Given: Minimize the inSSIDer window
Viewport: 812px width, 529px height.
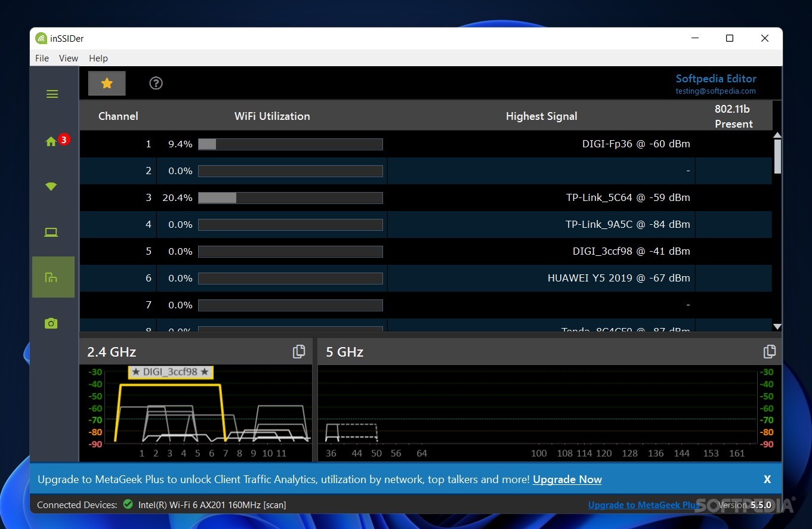Looking at the screenshot, I should (695, 38).
